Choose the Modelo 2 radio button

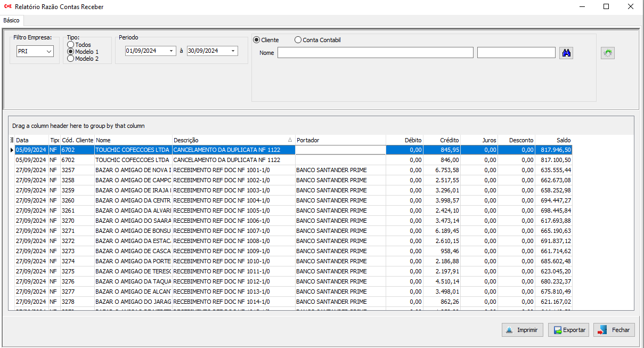(x=71, y=59)
